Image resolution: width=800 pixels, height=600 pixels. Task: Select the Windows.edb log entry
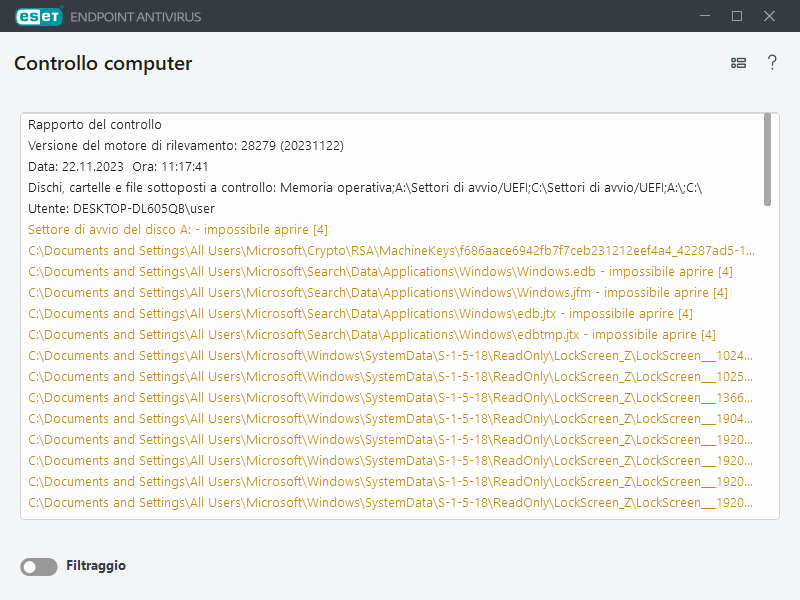380,272
